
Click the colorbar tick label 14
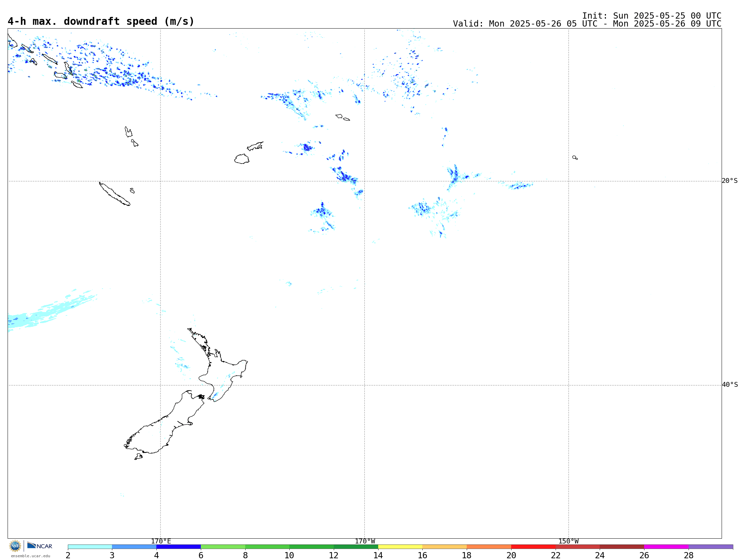pos(378,555)
